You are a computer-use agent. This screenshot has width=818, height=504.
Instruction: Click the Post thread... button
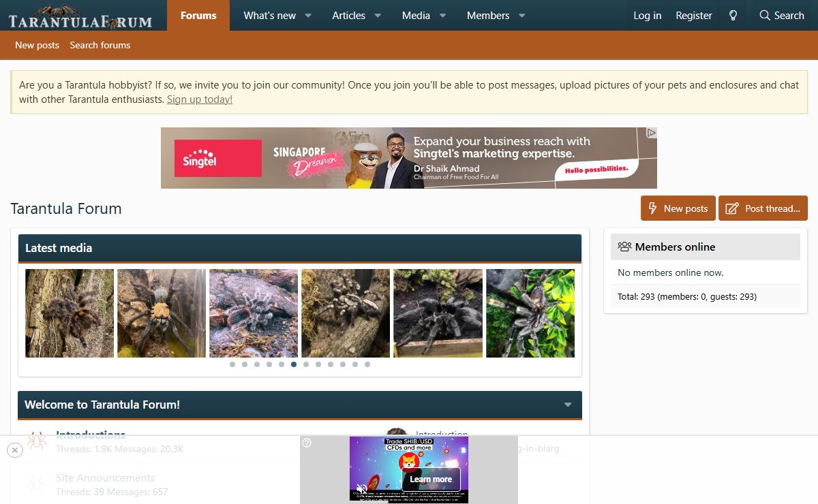coord(763,208)
